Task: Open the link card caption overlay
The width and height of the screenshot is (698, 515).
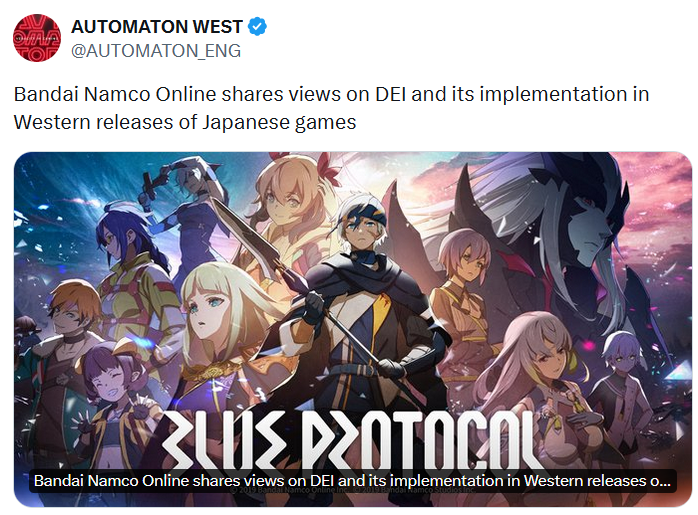Action: point(353,481)
